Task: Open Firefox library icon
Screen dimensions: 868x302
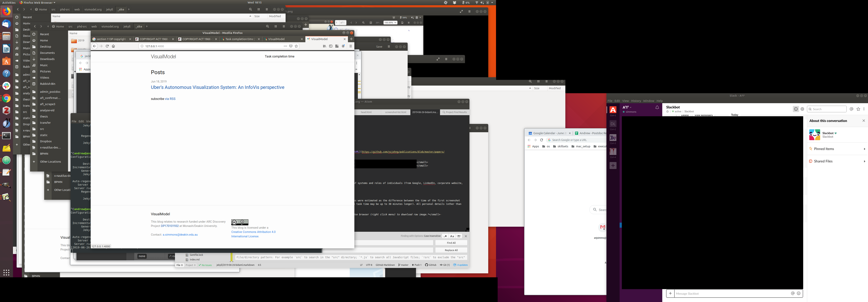Action: [325, 46]
